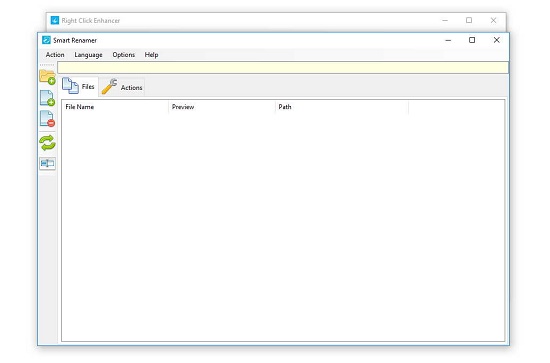
Task: Switch to the Actions tab
Action: tap(122, 87)
